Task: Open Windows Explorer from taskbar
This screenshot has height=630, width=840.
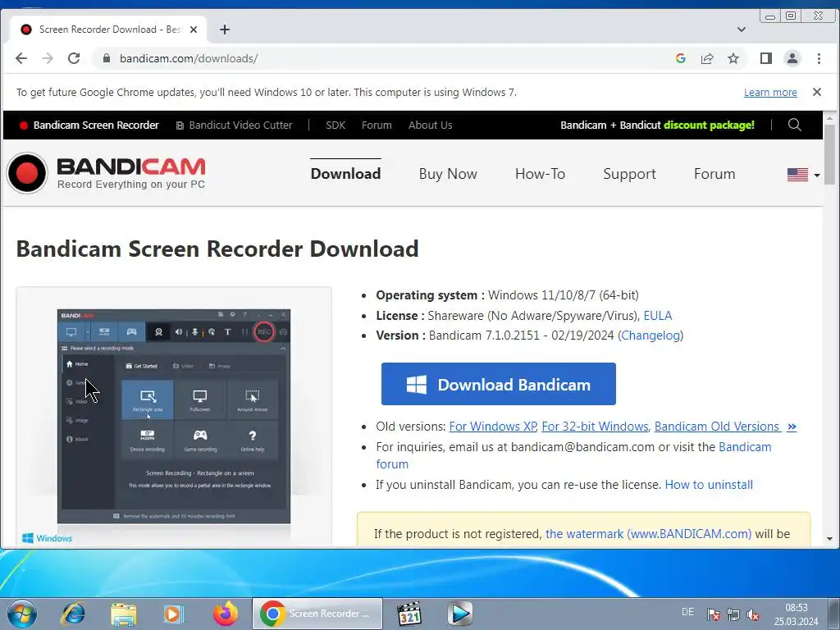Action: click(124, 614)
